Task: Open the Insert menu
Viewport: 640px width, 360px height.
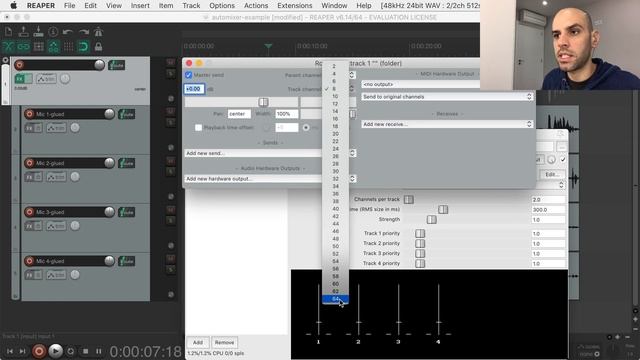Action: (140, 6)
